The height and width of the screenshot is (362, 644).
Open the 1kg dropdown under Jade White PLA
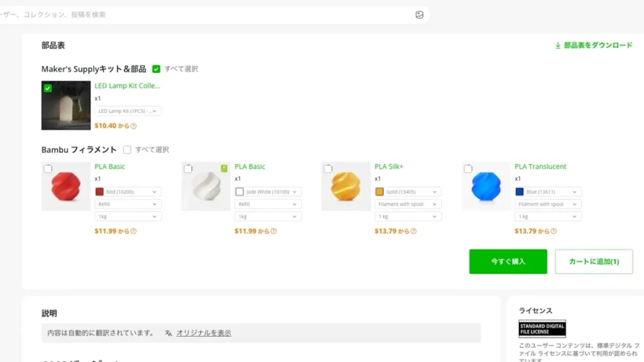coord(268,216)
